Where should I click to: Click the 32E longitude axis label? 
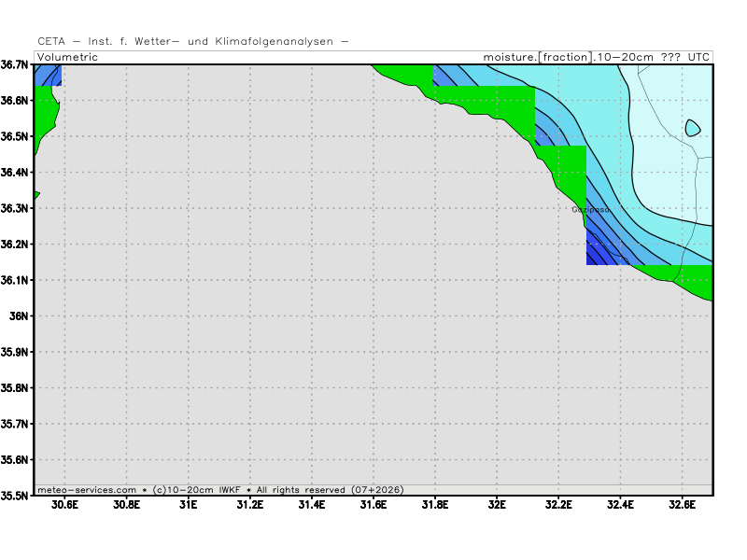pos(497,505)
